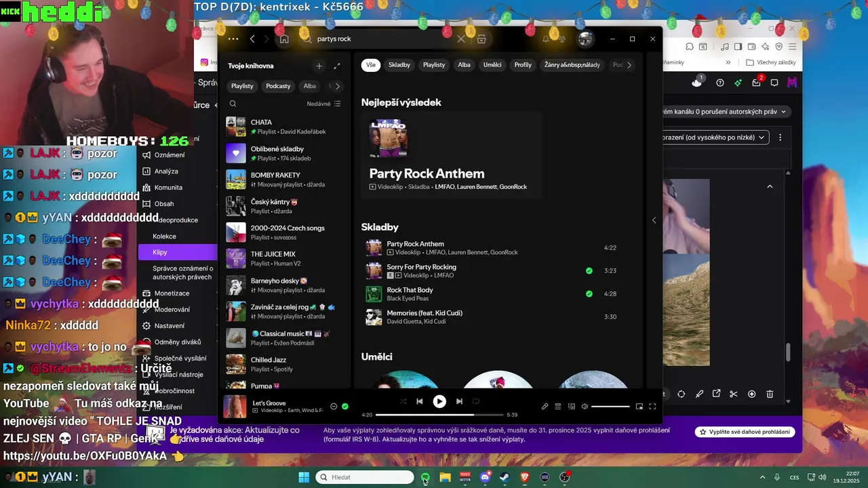Open the playback queue
This screenshot has width=868, height=488.
(558, 407)
